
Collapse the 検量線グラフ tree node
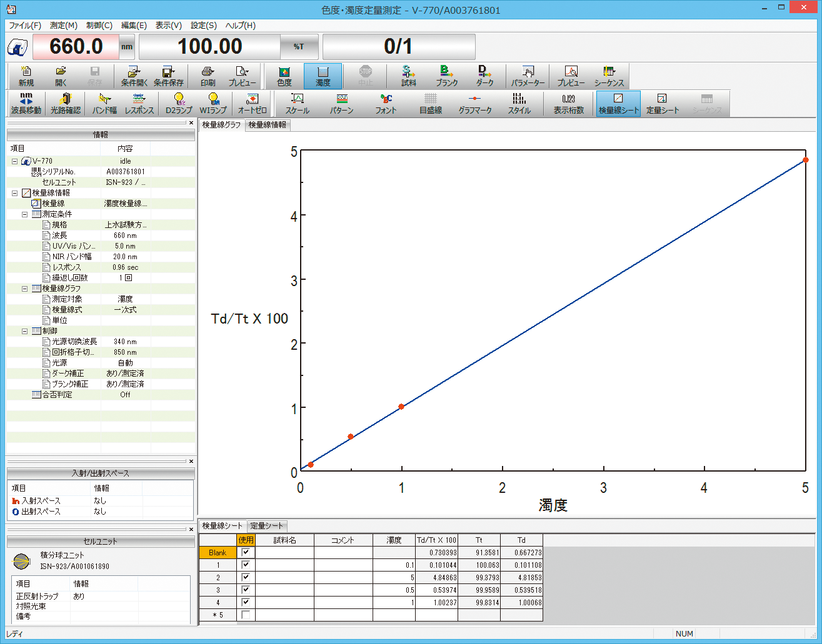pyautogui.click(x=25, y=289)
